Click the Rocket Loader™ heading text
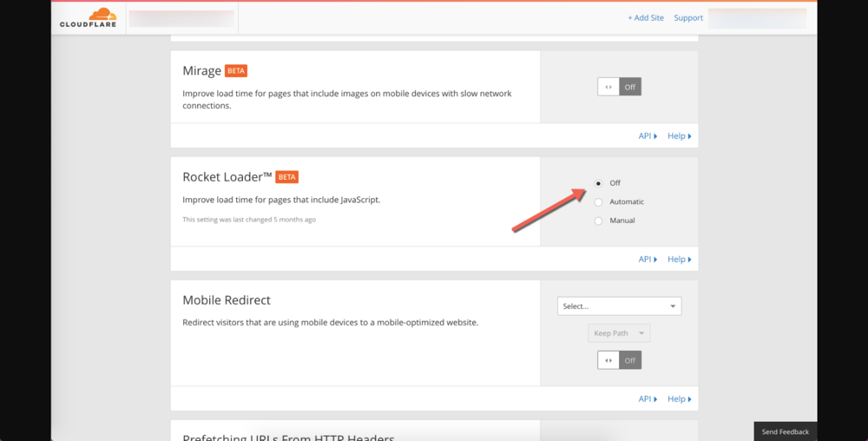This screenshot has width=868, height=441. tap(227, 177)
